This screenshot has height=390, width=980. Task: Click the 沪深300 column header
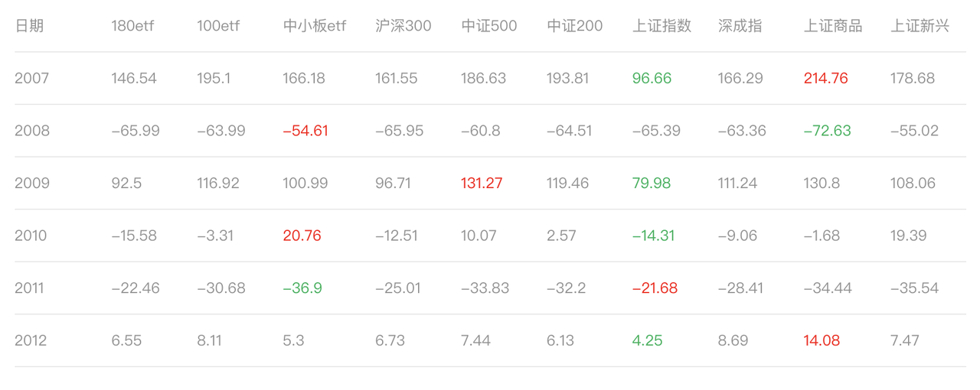(403, 26)
